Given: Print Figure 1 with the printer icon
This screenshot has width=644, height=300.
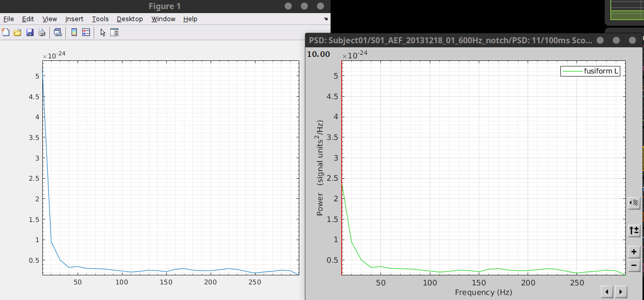Looking at the screenshot, I should [x=42, y=33].
